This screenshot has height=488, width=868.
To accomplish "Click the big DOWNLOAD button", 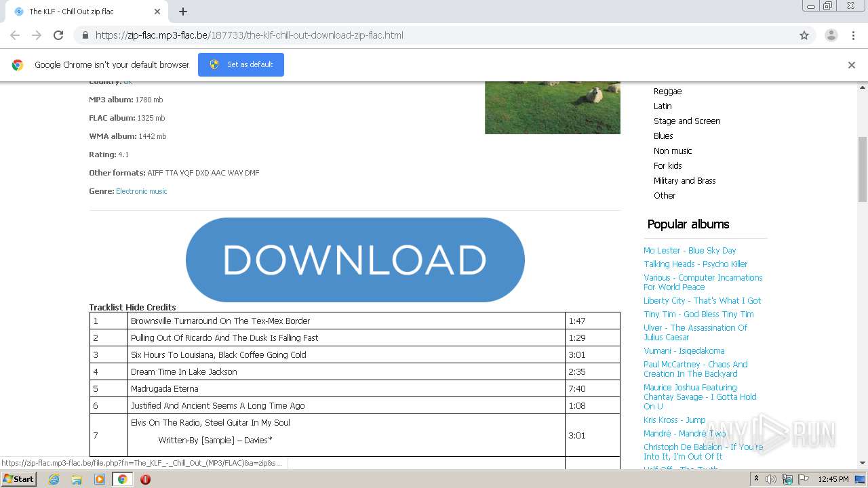I will coord(355,260).
